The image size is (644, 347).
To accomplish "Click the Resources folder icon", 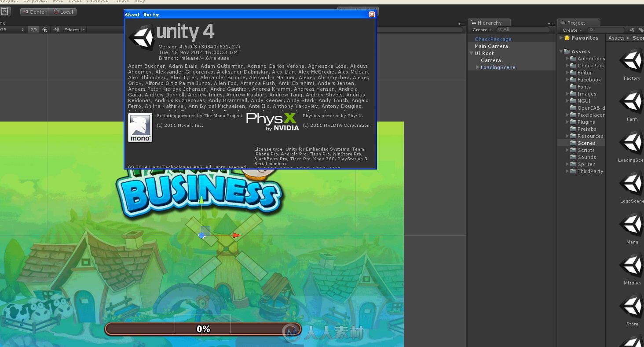I will tap(573, 136).
